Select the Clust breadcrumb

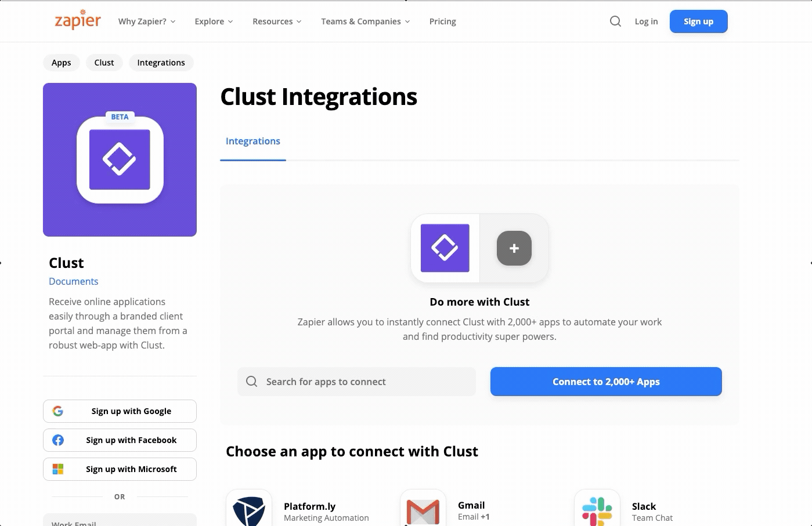pyautogui.click(x=104, y=63)
